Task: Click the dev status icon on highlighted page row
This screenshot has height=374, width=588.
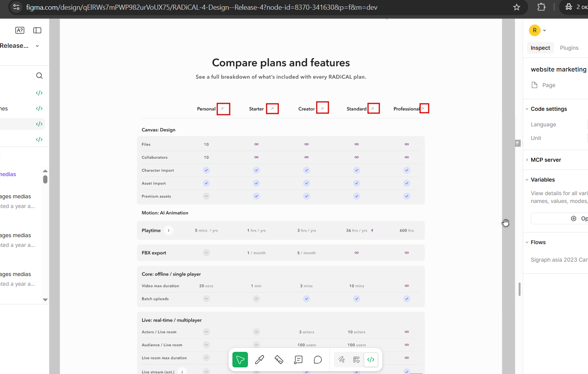Action: tap(39, 124)
